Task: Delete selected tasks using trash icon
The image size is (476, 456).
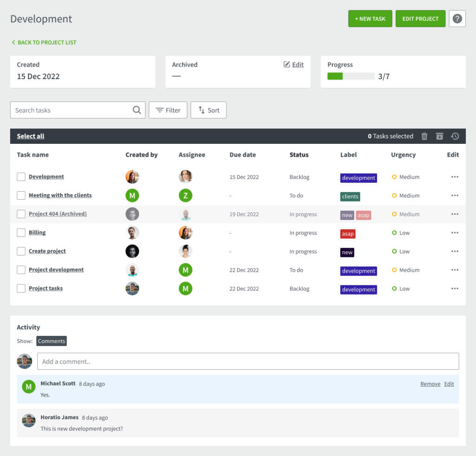Action: click(x=424, y=136)
